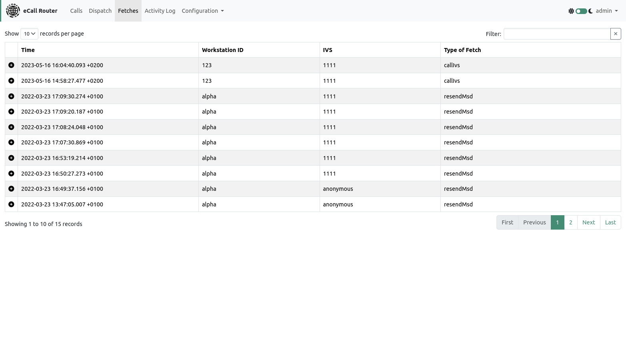Expand the 2022-03-23 16:49:37.156 anonymous row
The width and height of the screenshot is (626, 364).
(11, 189)
